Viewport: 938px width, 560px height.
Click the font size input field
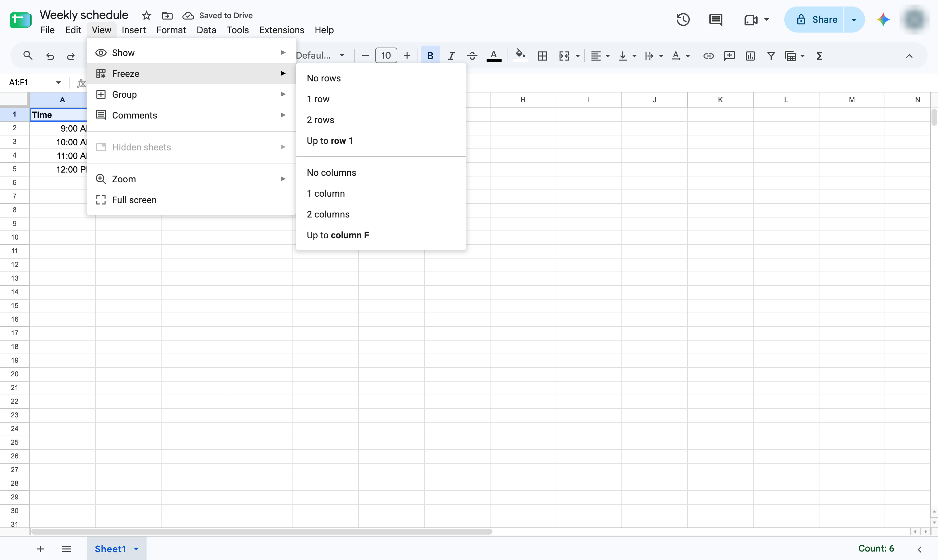click(x=386, y=56)
